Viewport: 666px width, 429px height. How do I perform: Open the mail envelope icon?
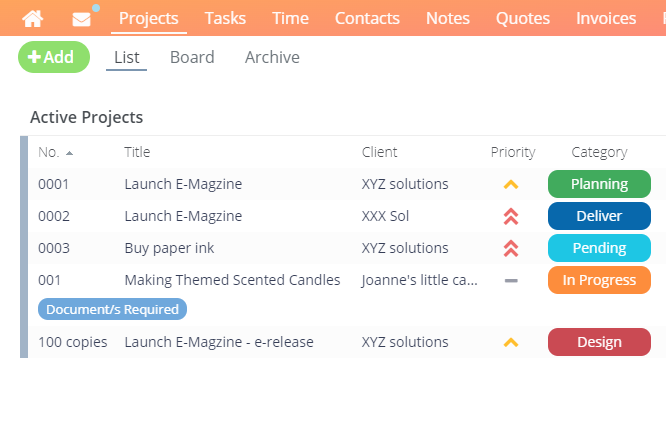tap(82, 19)
